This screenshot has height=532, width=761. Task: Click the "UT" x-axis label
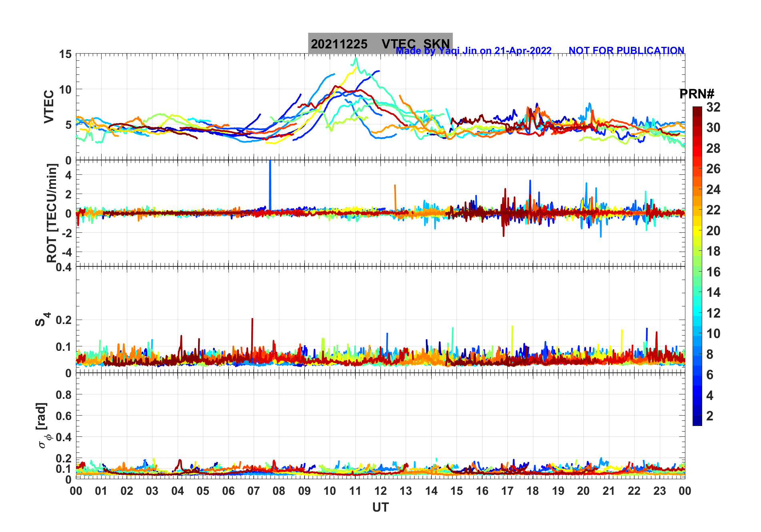click(x=380, y=508)
